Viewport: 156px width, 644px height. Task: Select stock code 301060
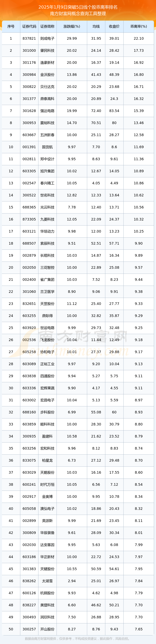pyautogui.click(x=29, y=291)
